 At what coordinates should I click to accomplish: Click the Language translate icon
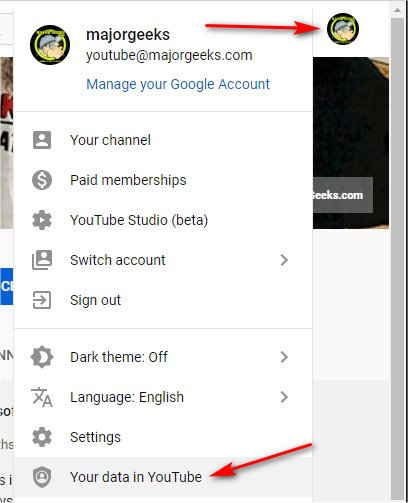(x=42, y=397)
